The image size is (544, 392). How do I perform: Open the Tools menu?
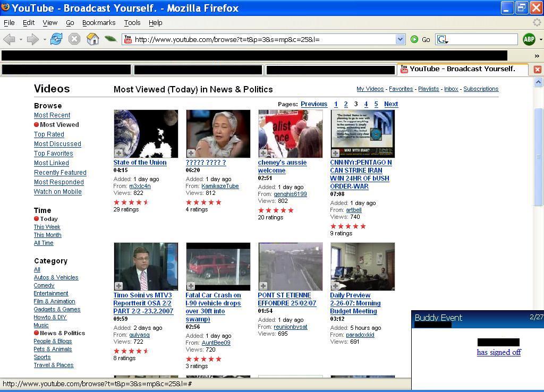click(132, 22)
